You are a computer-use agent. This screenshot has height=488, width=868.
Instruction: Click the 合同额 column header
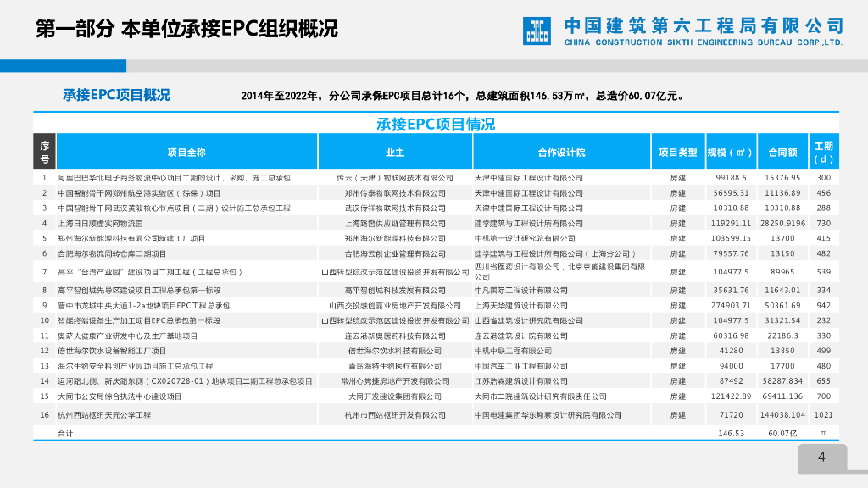click(782, 152)
